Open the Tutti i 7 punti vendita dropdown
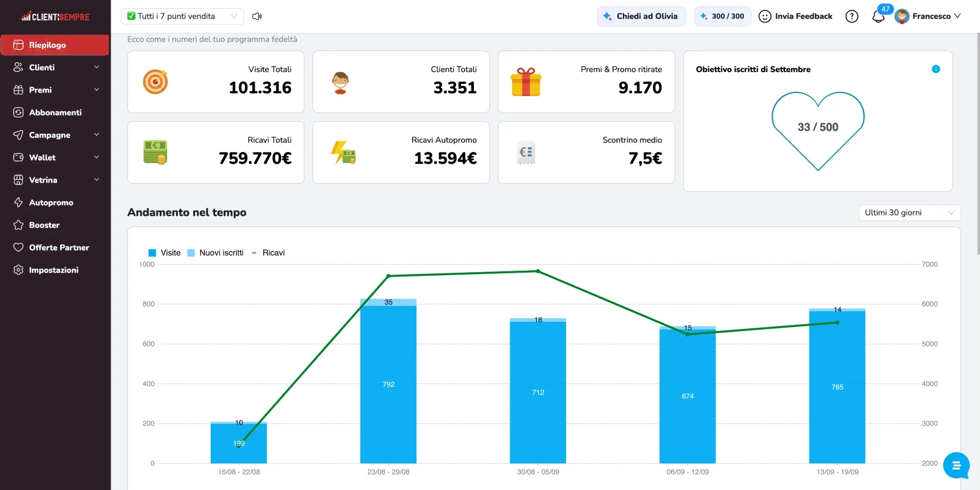This screenshot has width=980, height=490. coord(182,16)
